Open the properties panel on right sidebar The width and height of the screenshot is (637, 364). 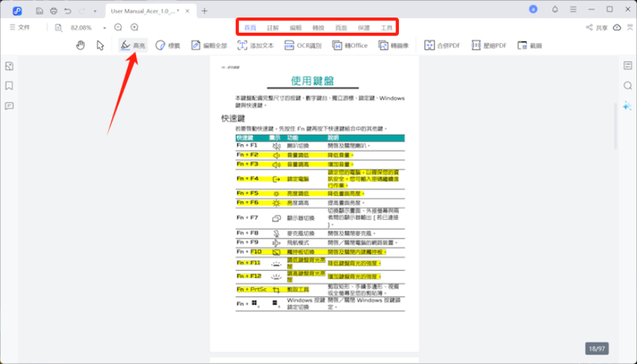[x=628, y=66]
